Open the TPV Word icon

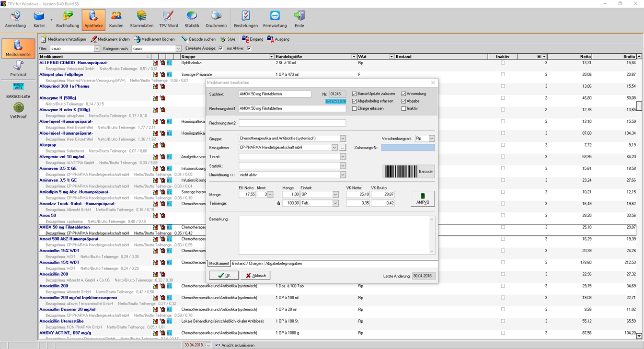coord(168,19)
